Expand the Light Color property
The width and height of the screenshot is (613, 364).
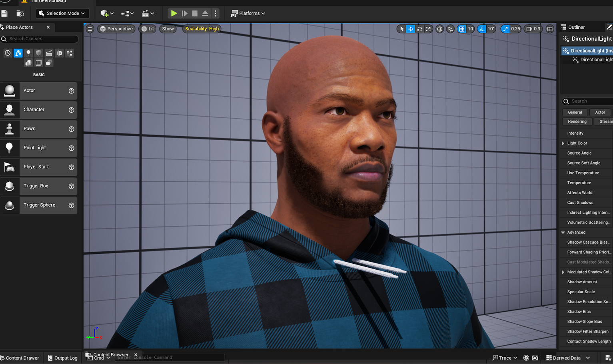pos(563,143)
